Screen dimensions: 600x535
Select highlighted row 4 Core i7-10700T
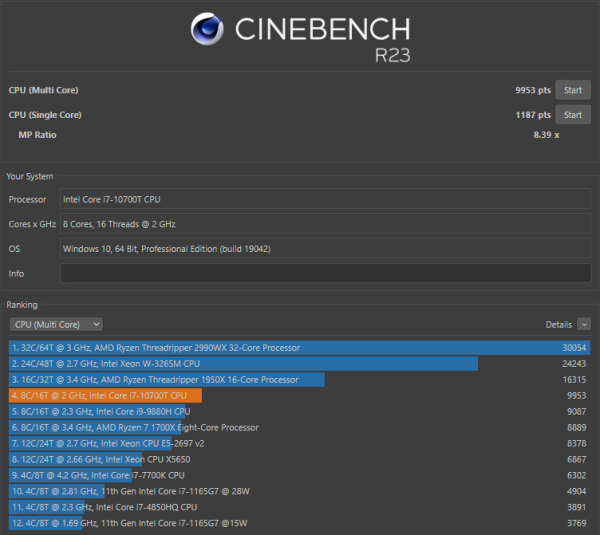(300, 395)
